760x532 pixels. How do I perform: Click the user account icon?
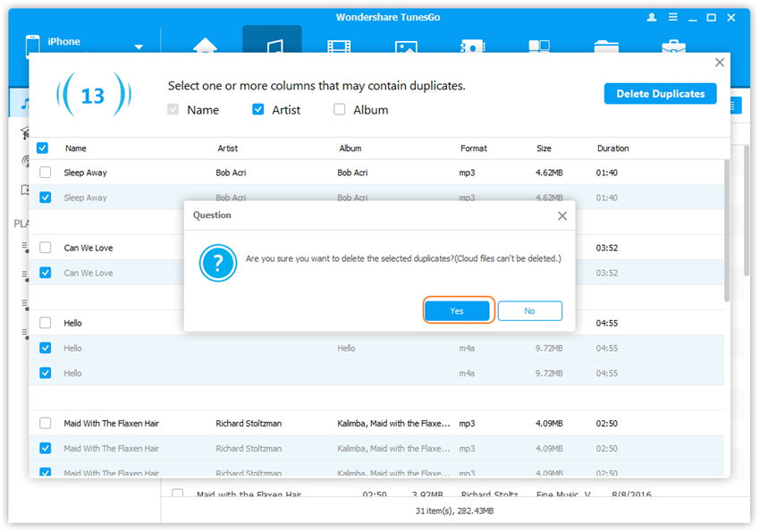coord(651,18)
